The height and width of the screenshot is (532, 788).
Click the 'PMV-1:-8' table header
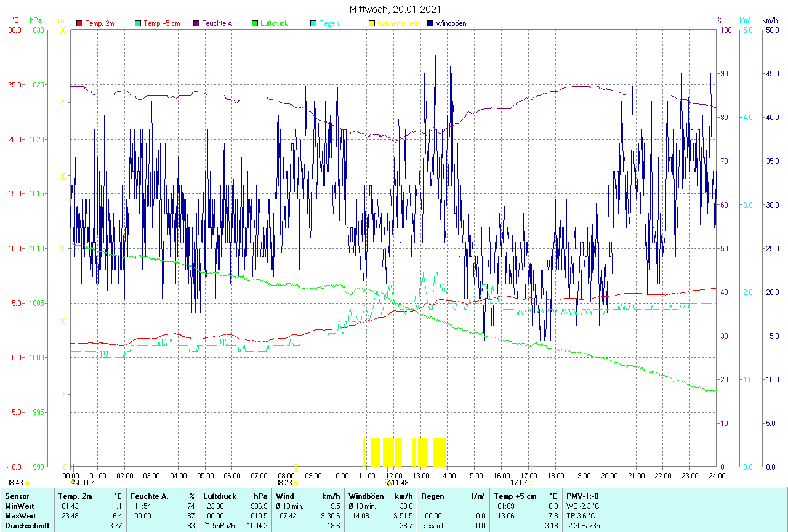[582, 496]
